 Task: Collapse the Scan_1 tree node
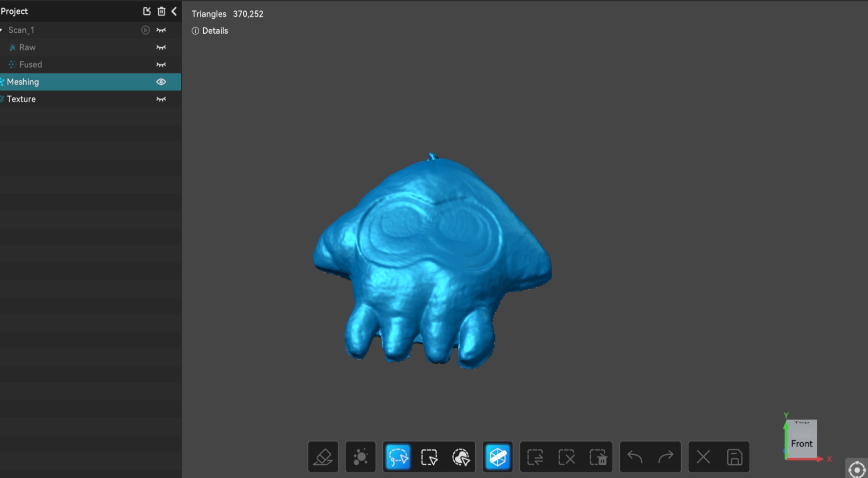(1, 30)
